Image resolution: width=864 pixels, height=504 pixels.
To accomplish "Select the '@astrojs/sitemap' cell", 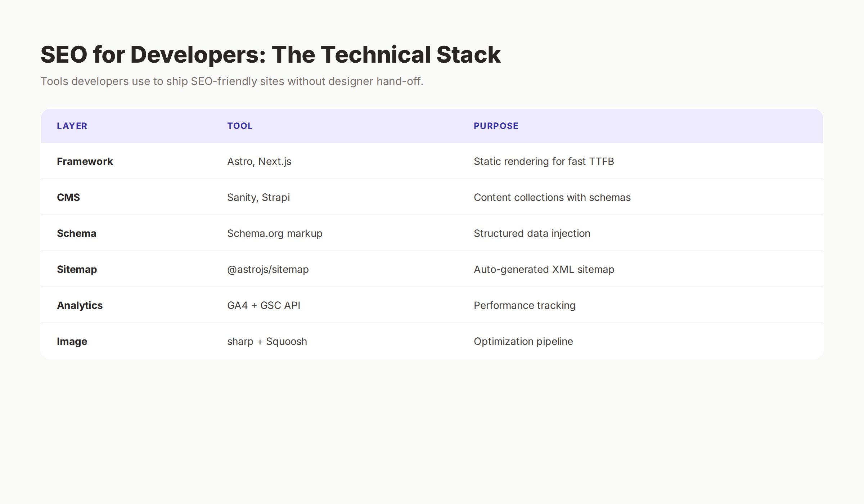I will pyautogui.click(x=334, y=269).
